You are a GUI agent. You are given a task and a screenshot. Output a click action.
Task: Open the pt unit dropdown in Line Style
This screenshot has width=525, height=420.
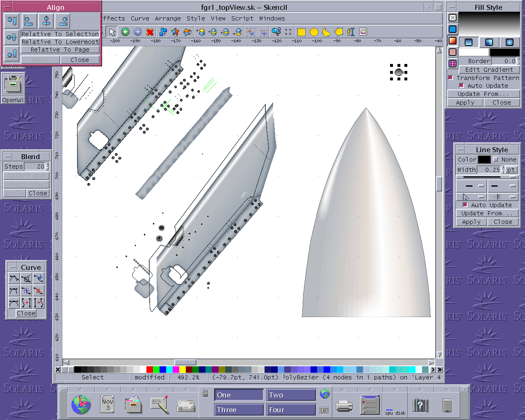511,170
